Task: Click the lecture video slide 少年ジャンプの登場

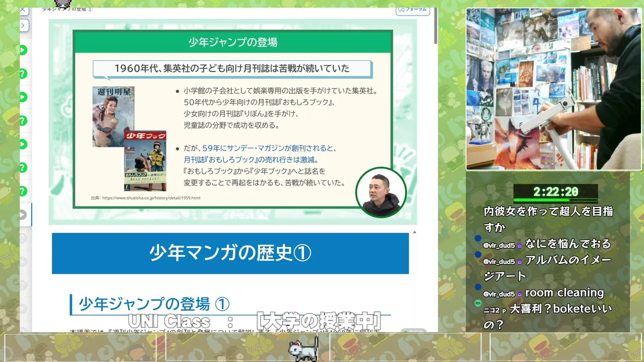Action: tap(232, 122)
